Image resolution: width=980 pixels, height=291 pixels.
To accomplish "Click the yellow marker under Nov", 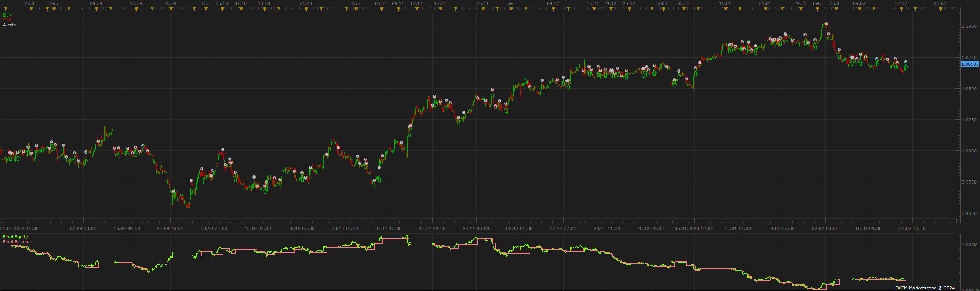I will [x=356, y=9].
